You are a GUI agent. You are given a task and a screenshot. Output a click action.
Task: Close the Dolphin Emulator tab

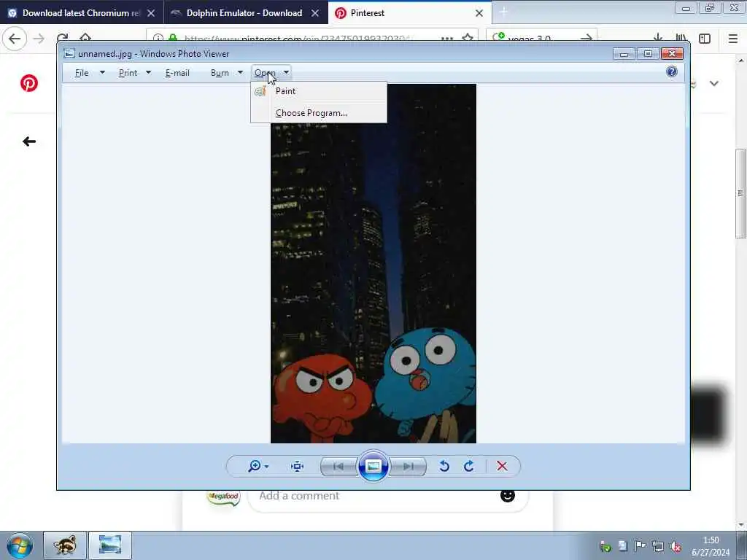[315, 13]
